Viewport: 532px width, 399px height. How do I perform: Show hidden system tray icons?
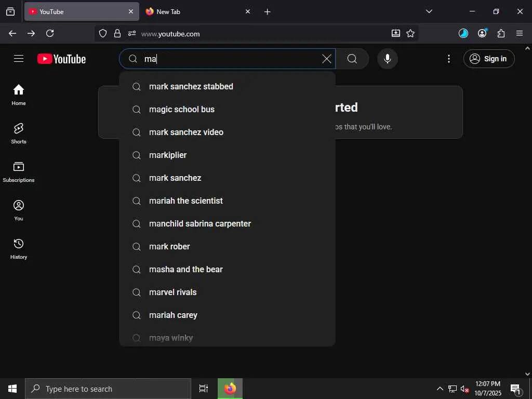coord(440,389)
